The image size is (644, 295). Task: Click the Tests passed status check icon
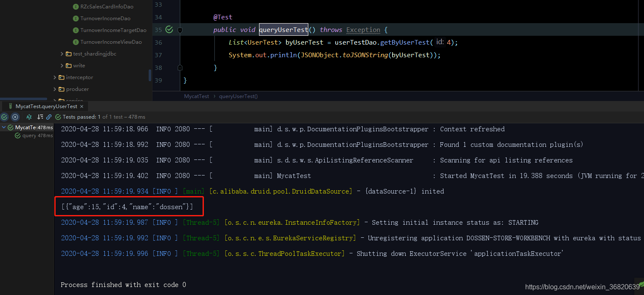[x=59, y=117]
